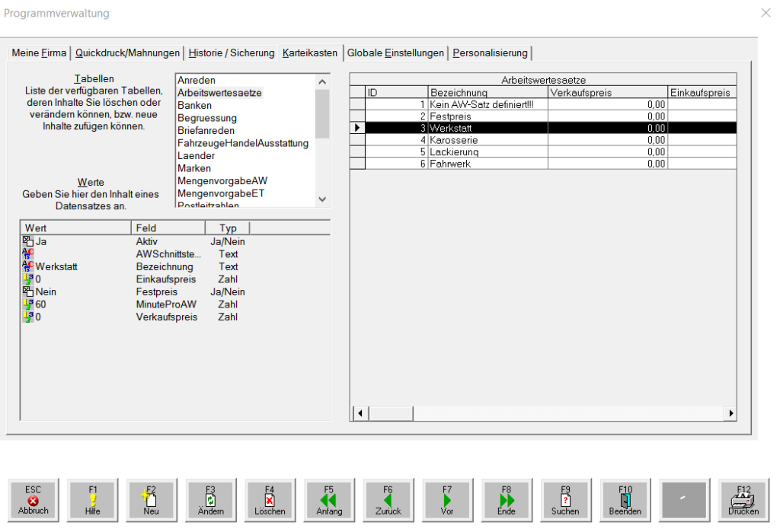This screenshot has height=532, width=780.
Task: Click the MinuteProAW field name
Action: (x=166, y=304)
